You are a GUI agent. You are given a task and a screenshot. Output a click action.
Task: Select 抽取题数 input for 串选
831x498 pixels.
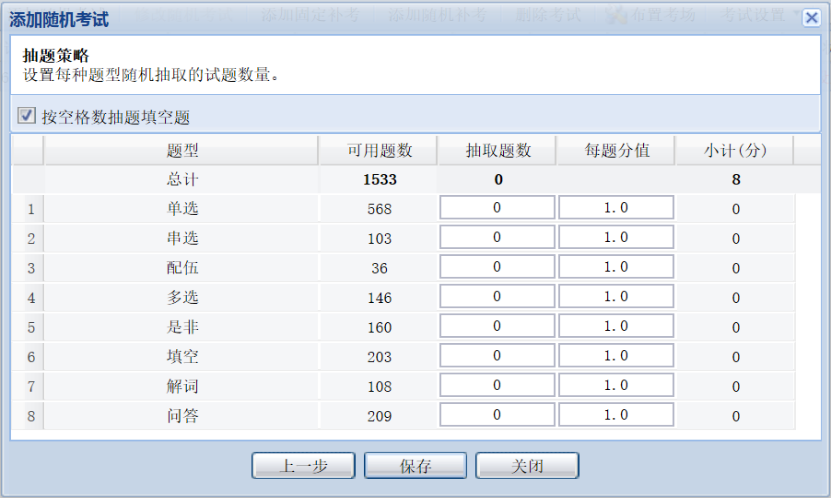[497, 238]
